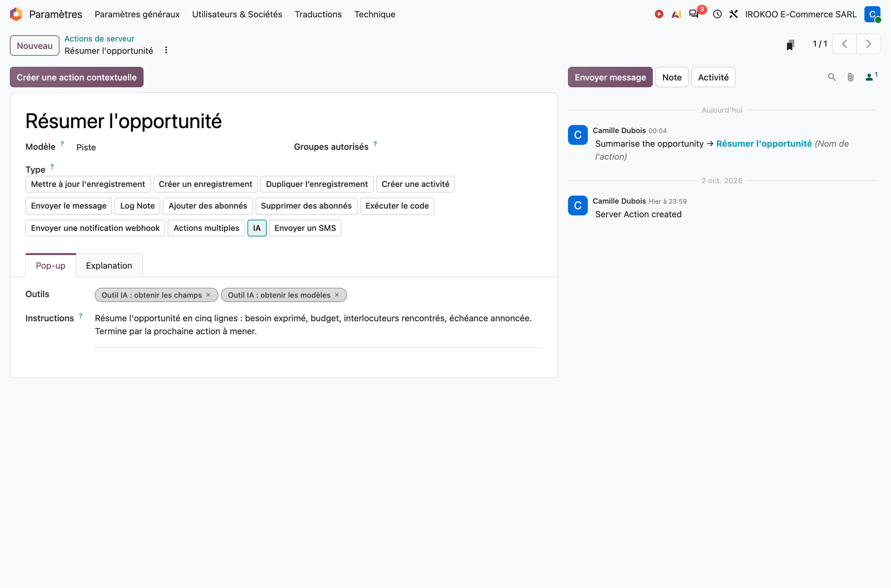891x588 pixels.
Task: Click the Activité button
Action: pos(713,77)
